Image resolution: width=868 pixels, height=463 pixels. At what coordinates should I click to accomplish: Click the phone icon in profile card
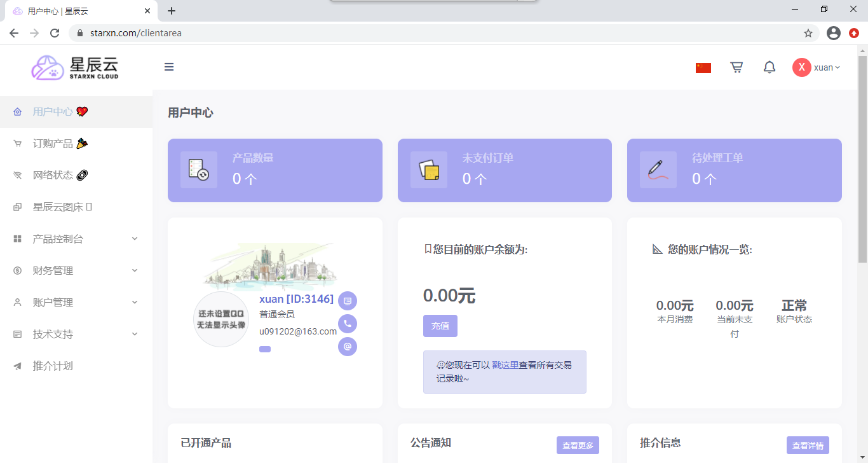pyautogui.click(x=348, y=324)
